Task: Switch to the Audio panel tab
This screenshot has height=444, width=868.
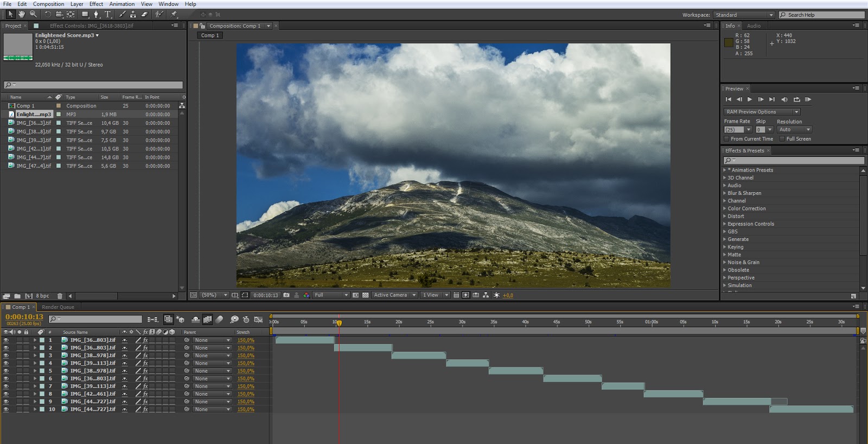Action: pos(754,26)
